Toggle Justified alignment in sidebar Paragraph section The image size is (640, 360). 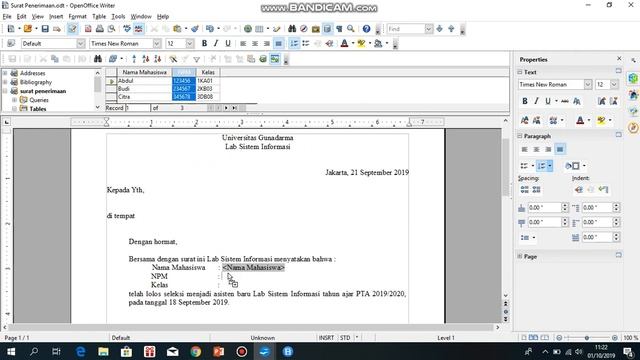point(560,149)
